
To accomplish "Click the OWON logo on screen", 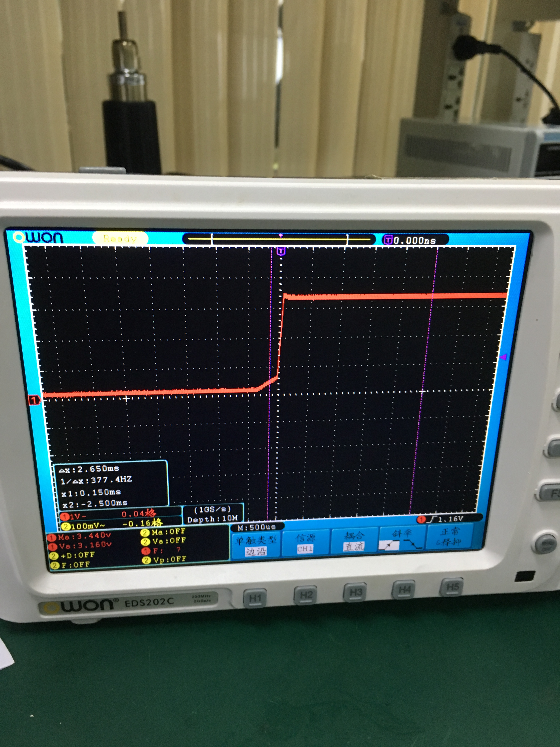I will [38, 238].
